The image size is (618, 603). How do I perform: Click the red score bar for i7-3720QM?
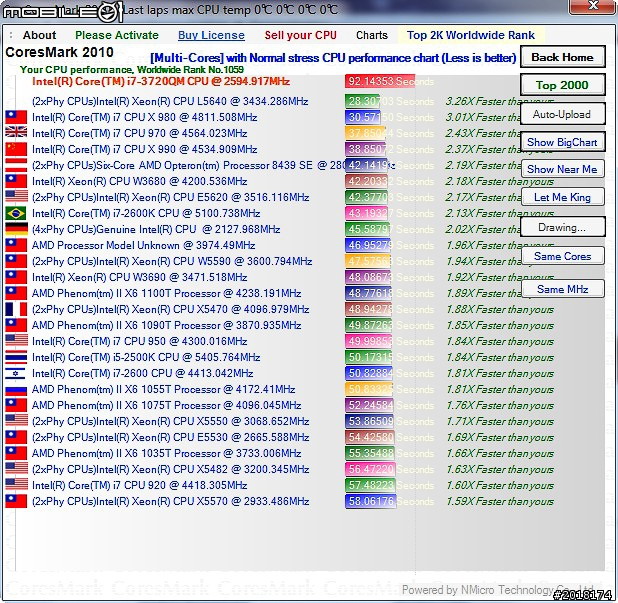tap(380, 81)
